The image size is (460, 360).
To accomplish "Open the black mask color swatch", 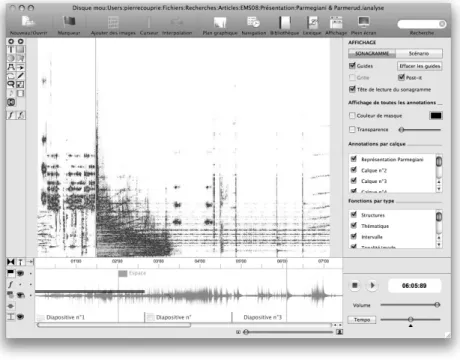I will point(436,116).
